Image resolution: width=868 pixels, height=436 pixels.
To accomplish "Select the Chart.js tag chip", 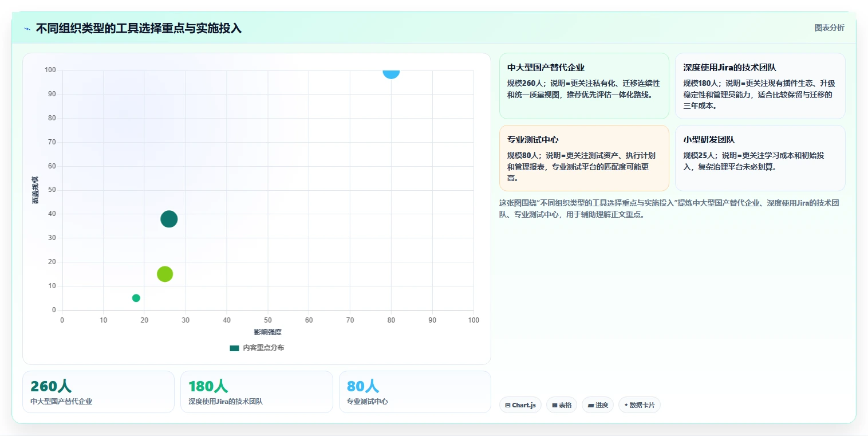I will (520, 405).
